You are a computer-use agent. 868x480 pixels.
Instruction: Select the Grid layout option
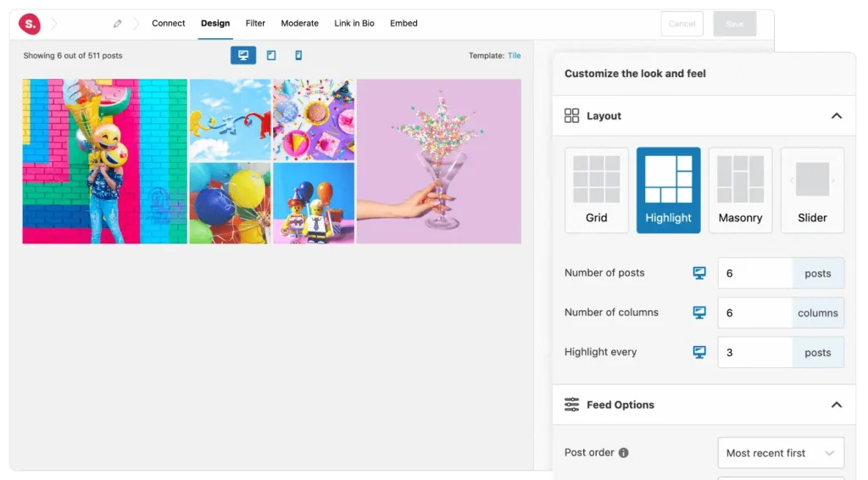[x=597, y=190]
